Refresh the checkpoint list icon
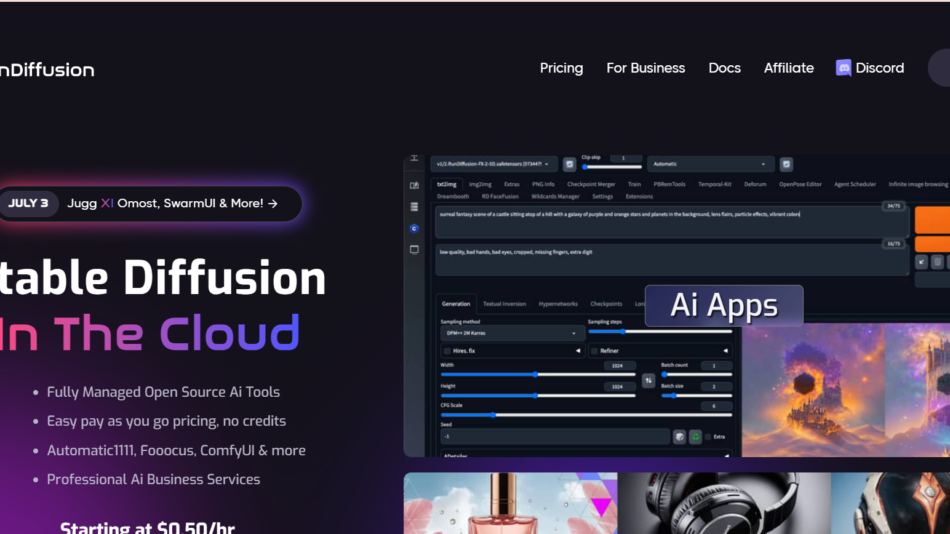 point(569,164)
